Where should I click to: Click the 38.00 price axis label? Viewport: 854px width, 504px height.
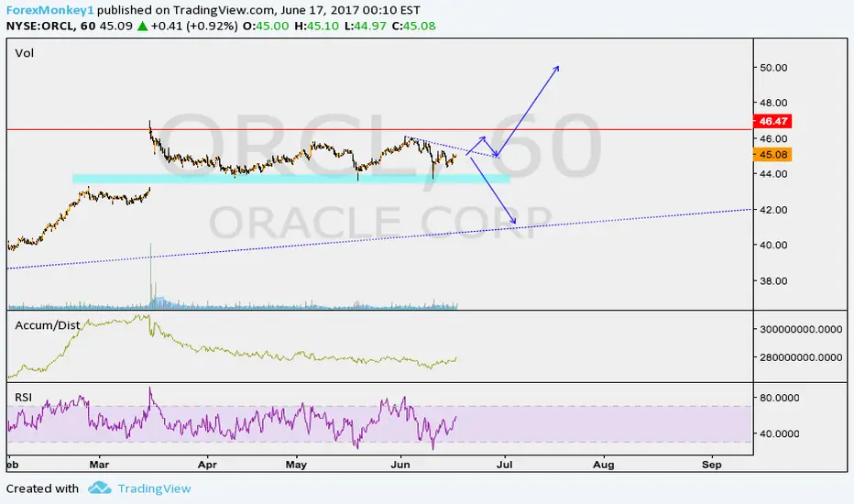(x=773, y=281)
